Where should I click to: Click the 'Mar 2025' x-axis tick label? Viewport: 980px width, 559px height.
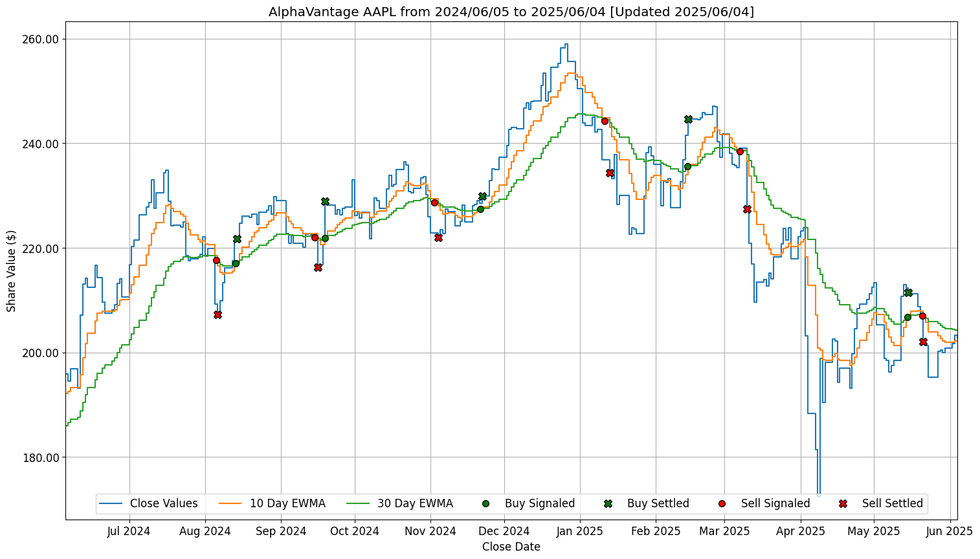click(x=724, y=531)
